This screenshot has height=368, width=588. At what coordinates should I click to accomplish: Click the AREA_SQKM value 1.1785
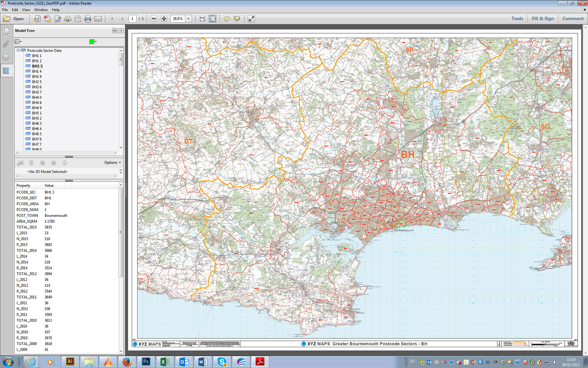pos(49,221)
